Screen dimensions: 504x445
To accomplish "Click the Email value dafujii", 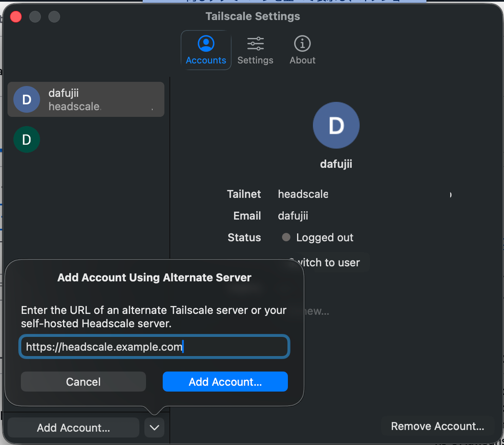I will point(293,216).
